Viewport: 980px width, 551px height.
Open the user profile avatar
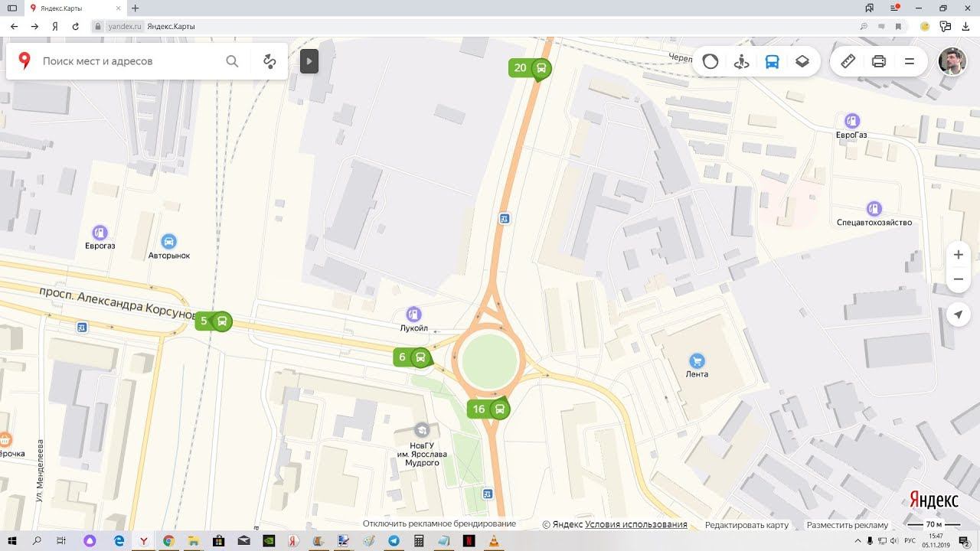click(x=952, y=61)
